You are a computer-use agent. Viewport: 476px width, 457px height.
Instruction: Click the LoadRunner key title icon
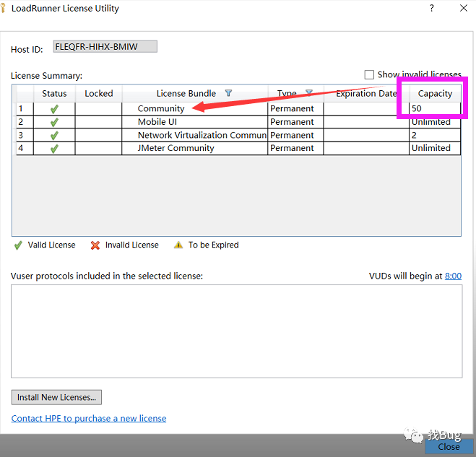pyautogui.click(x=4, y=8)
